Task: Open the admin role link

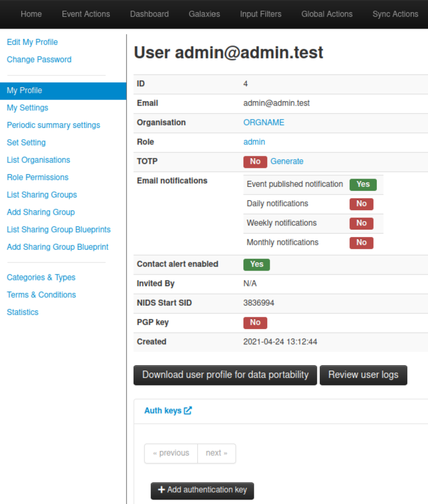Action: (254, 142)
